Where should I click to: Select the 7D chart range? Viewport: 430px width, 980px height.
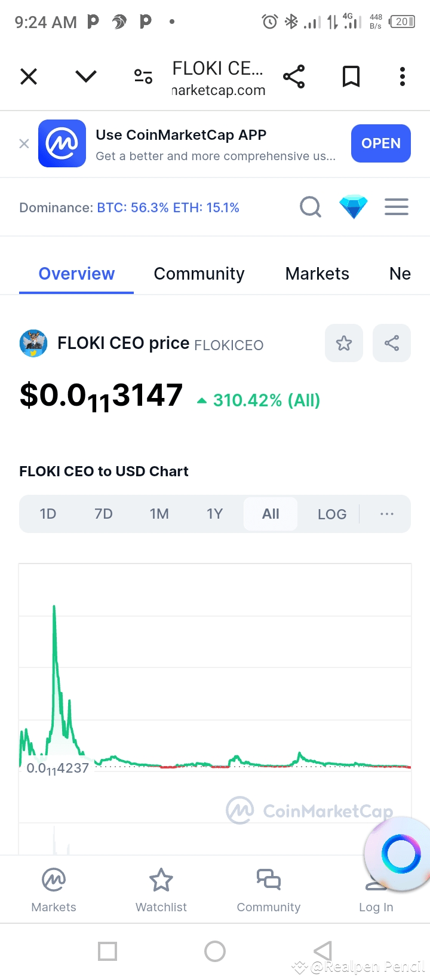(103, 514)
